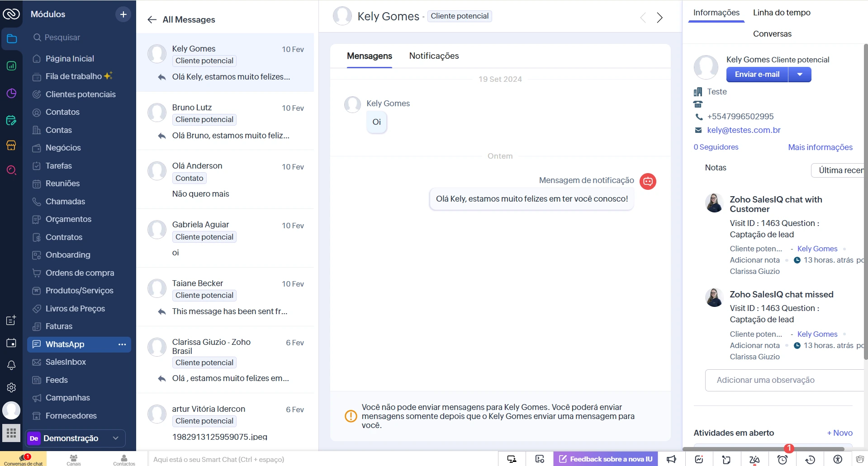Click the Adicionar uma observação field

tap(785, 381)
